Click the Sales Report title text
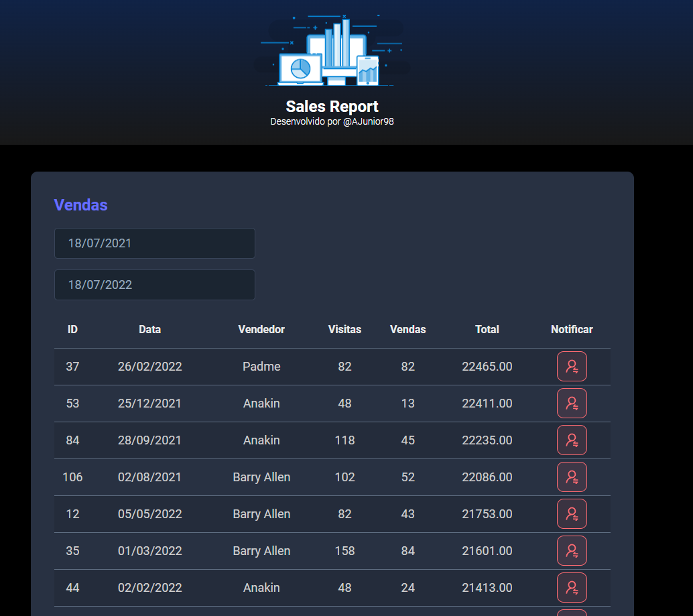This screenshot has height=616, width=693. [332, 106]
